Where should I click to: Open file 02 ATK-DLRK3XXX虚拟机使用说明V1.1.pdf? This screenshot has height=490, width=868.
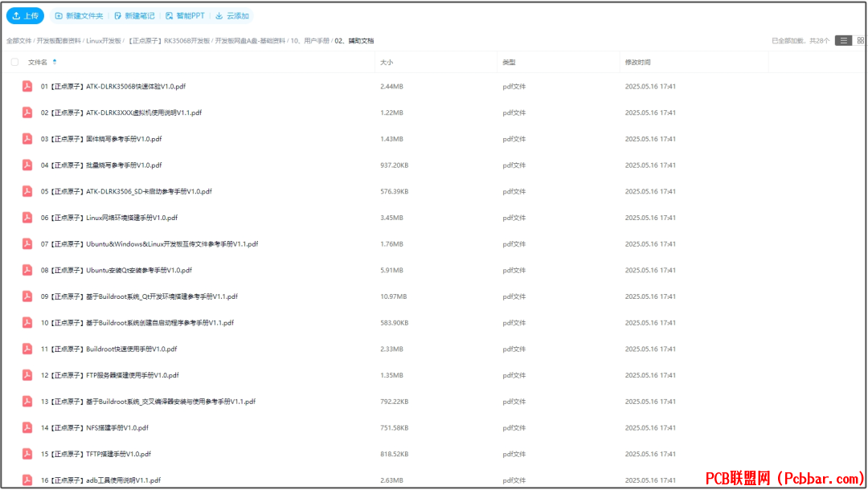pos(121,112)
